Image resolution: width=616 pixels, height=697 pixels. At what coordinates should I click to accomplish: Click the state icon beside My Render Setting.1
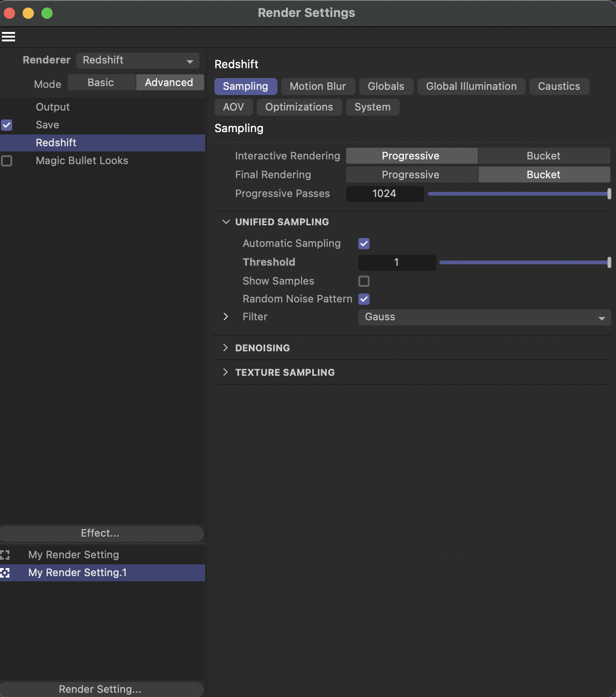pyautogui.click(x=6, y=573)
